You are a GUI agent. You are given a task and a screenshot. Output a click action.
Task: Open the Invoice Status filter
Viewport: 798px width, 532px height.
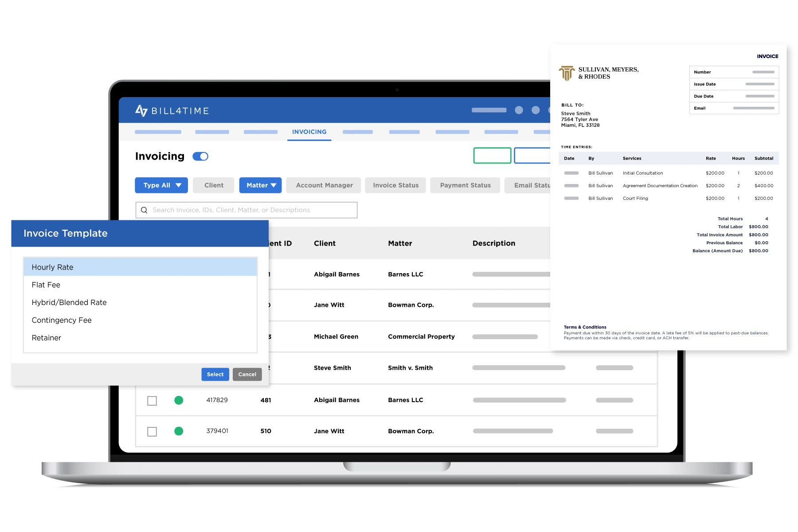(x=395, y=185)
